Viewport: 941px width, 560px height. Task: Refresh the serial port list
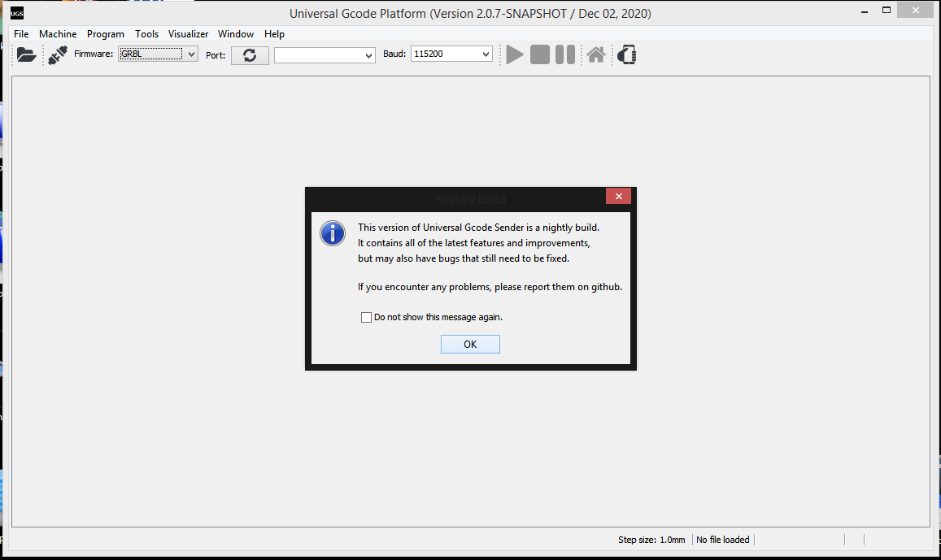point(250,55)
